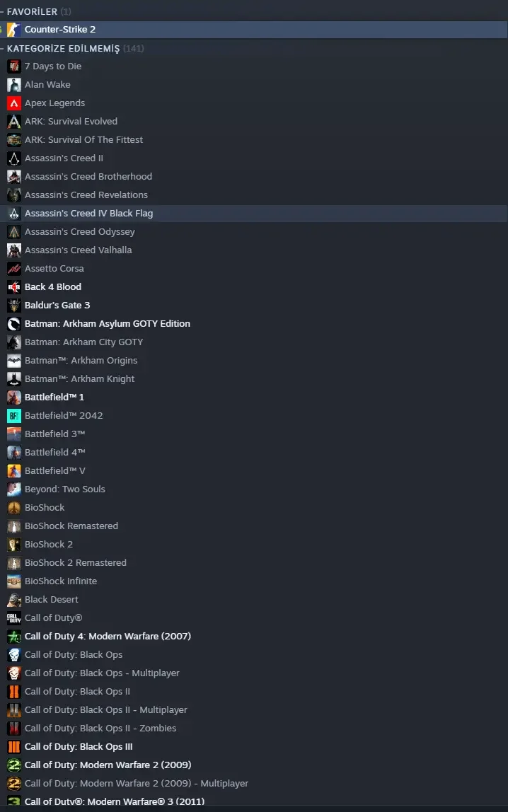Screen dimensions: 508x812
Task: Select Alan Wake in the library list
Action: [254, 84]
